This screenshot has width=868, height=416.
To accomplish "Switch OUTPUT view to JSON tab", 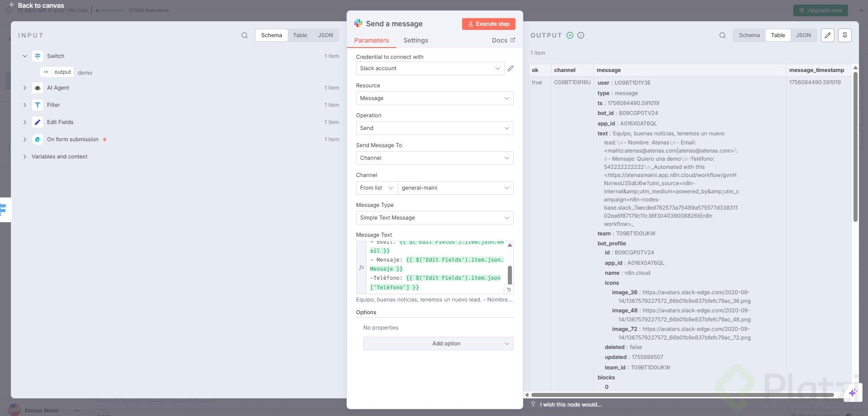I will pyautogui.click(x=803, y=35).
